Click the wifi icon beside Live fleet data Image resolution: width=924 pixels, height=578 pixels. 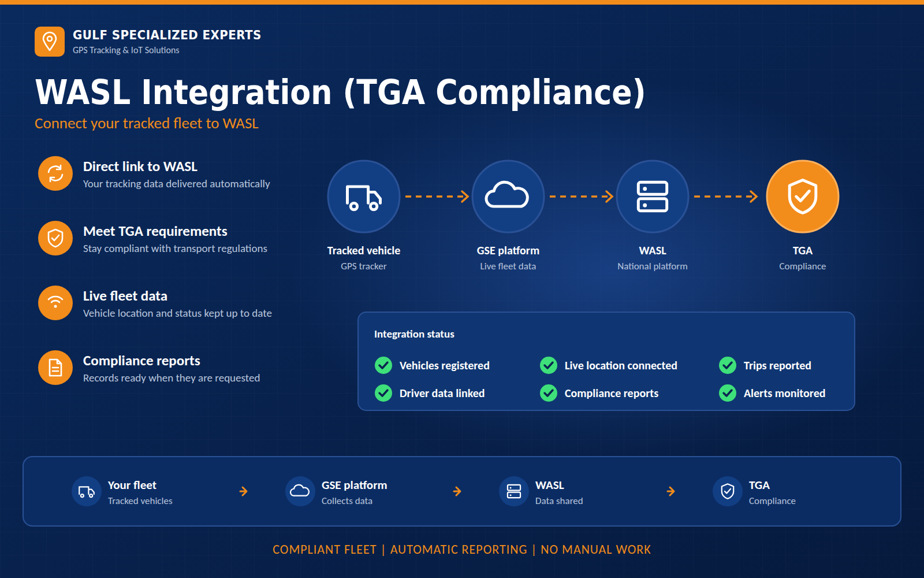pyautogui.click(x=55, y=303)
